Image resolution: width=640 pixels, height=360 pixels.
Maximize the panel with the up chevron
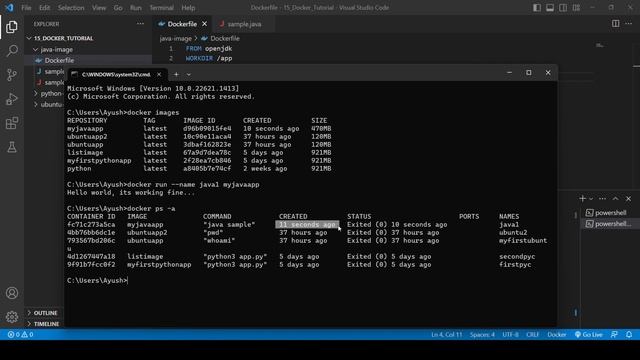point(616,198)
